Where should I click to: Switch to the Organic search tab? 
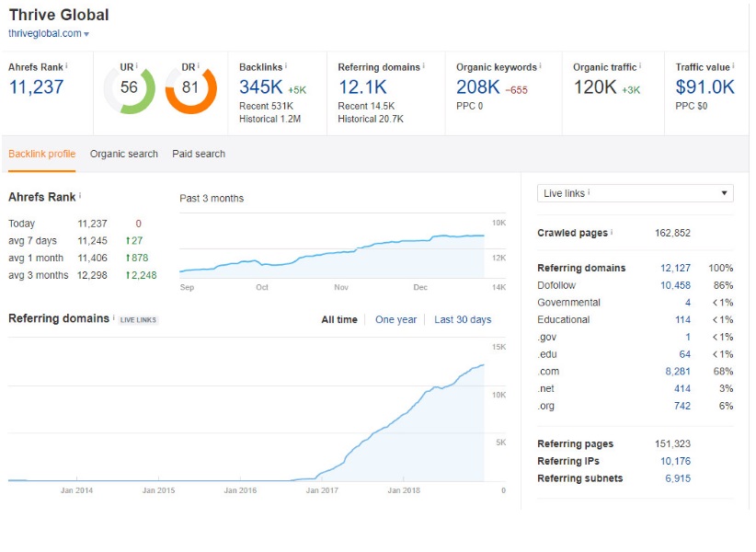coord(124,154)
